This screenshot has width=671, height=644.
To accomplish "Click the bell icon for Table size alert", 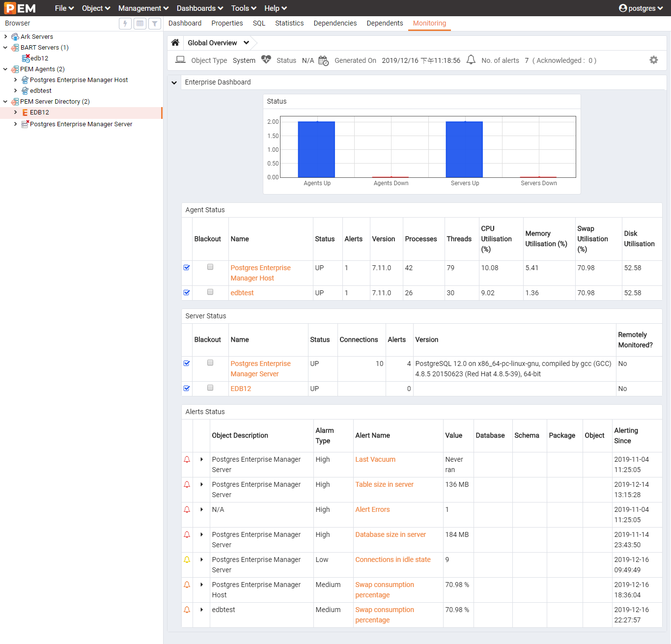I will click(x=187, y=485).
